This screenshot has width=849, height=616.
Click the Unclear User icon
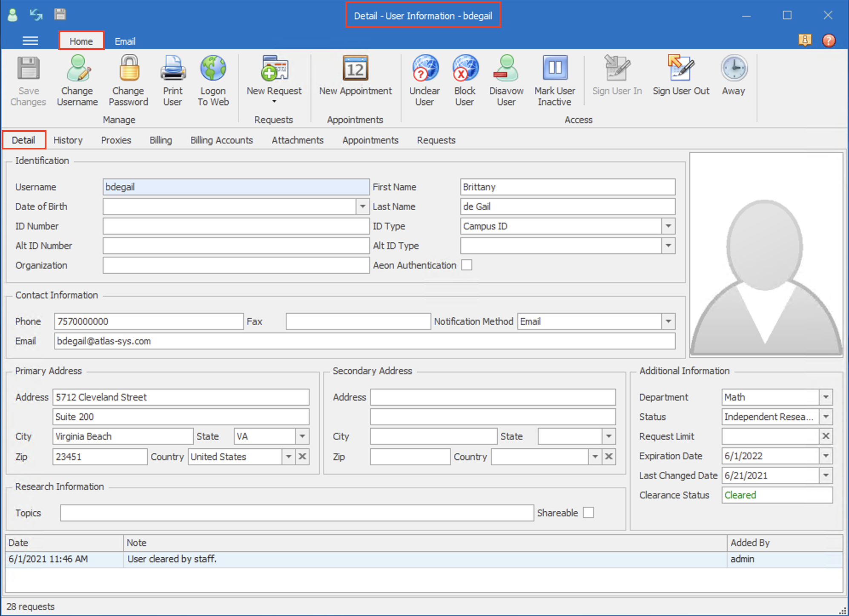click(424, 81)
